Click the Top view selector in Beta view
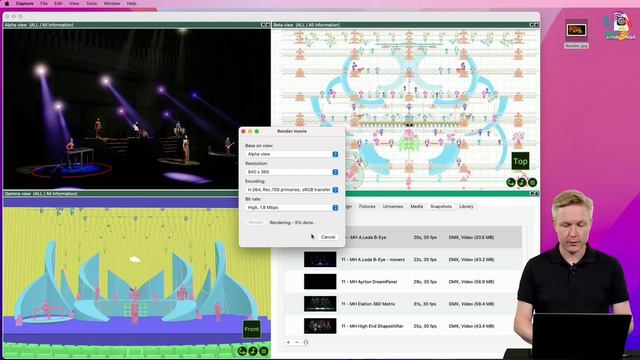640x360 pixels. pyautogui.click(x=520, y=161)
